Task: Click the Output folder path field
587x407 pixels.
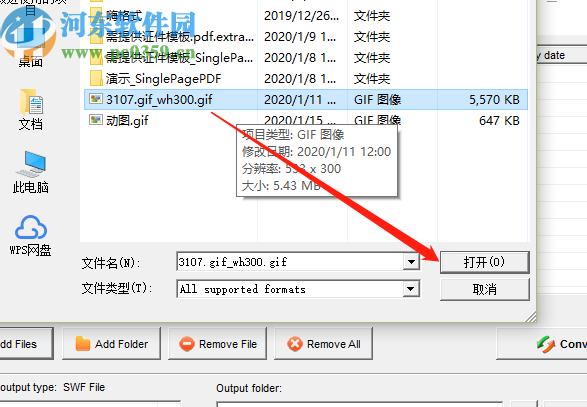Action: [x=359, y=405]
